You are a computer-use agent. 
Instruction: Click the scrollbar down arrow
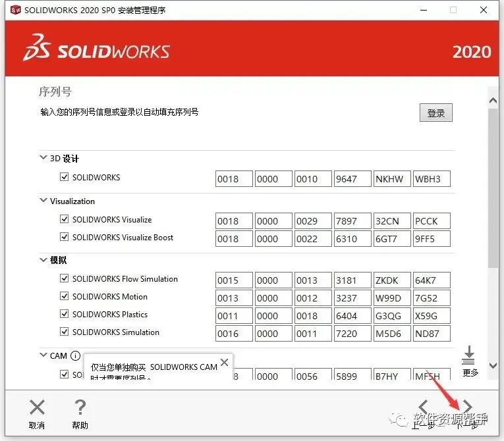pyautogui.click(x=493, y=365)
